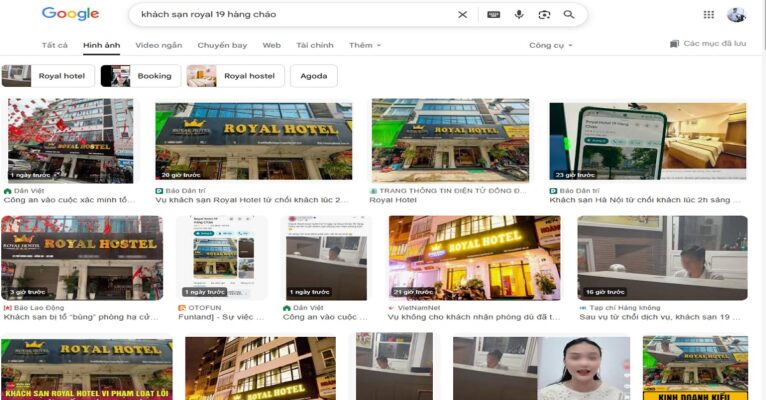Open reception image, 16 giờ trước
Viewport: 766px width, 400px height.
pyautogui.click(x=662, y=258)
